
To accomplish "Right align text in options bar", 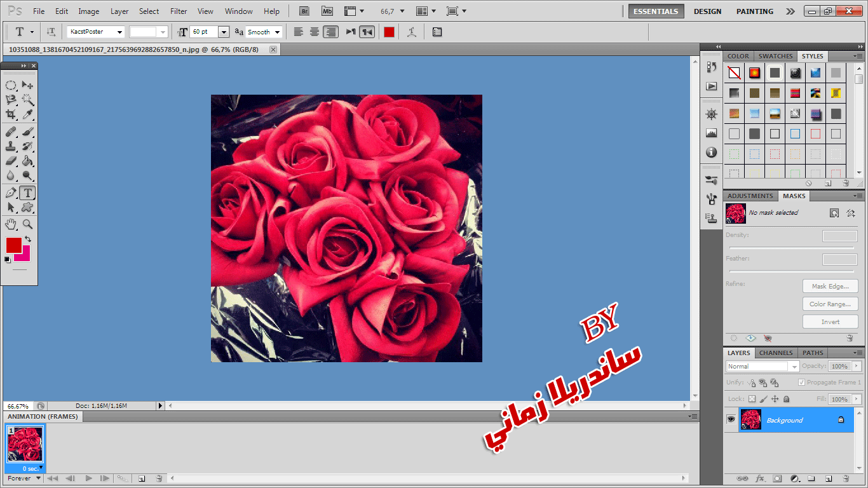I will click(330, 32).
